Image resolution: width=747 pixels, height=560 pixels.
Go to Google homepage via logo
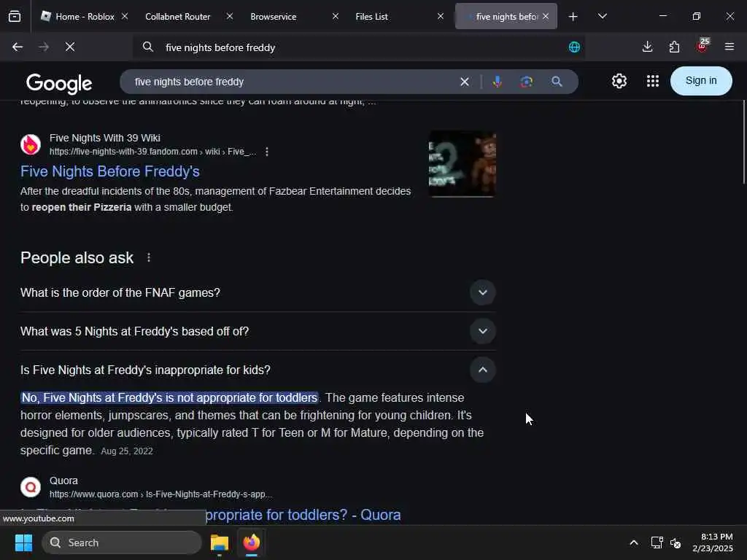[59, 83]
